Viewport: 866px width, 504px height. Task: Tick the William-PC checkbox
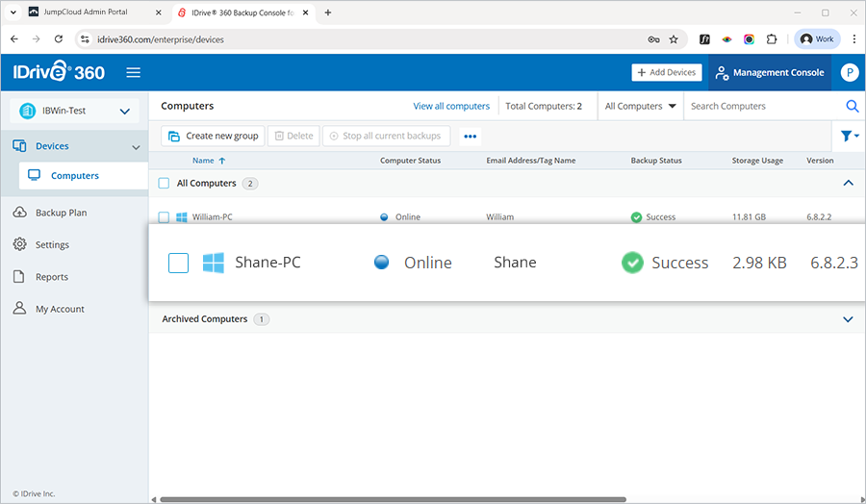click(x=164, y=217)
